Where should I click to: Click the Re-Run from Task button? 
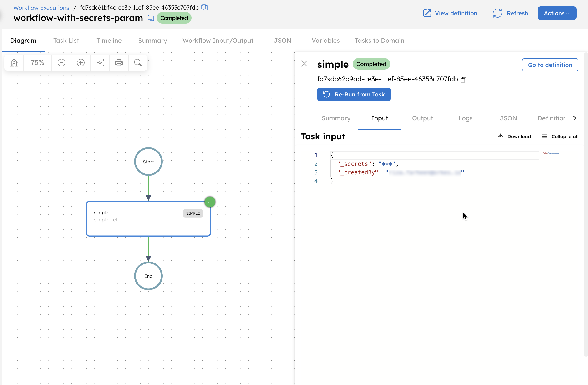coord(354,94)
